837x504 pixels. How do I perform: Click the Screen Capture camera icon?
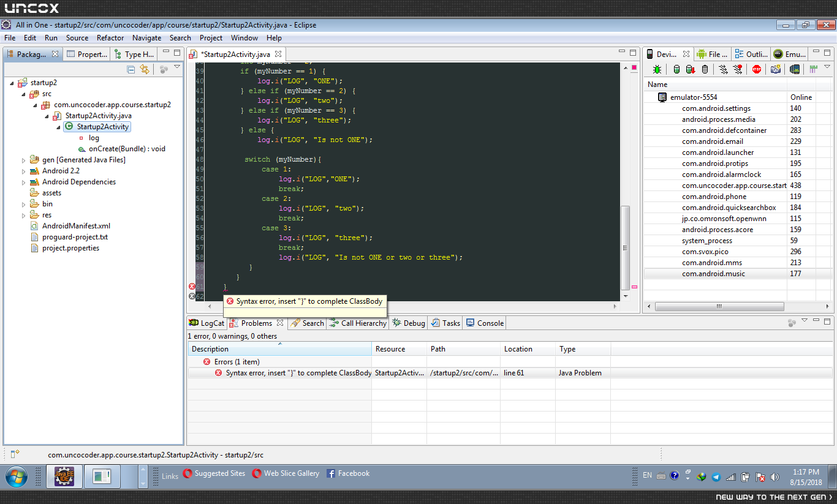[x=776, y=69]
